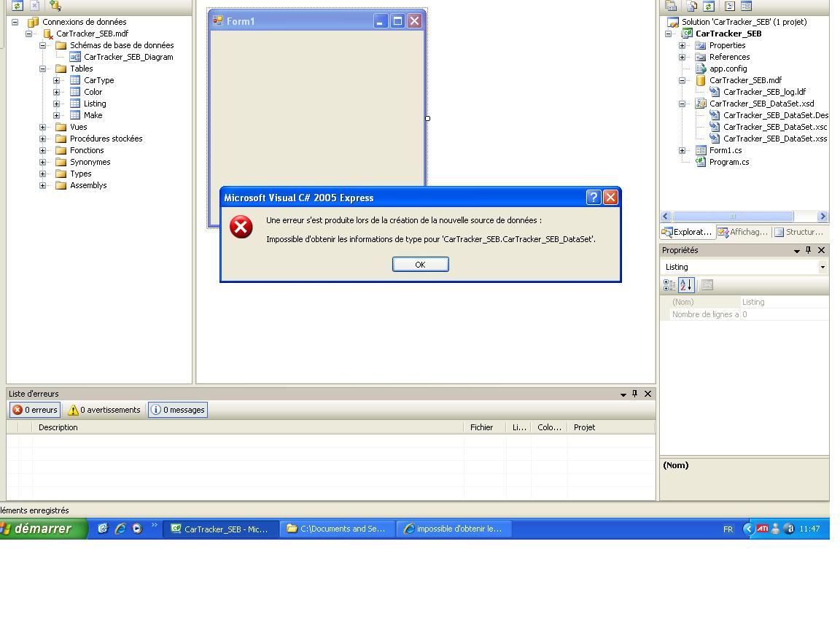Select the Fonctions folder
This screenshot has width=840, height=630.
(x=87, y=150)
